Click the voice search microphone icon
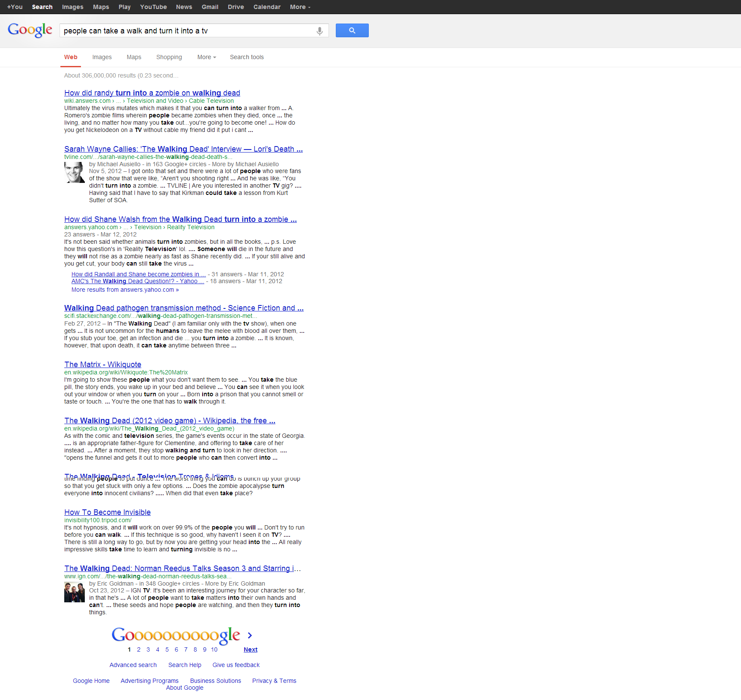This screenshot has height=700, width=741. (320, 31)
